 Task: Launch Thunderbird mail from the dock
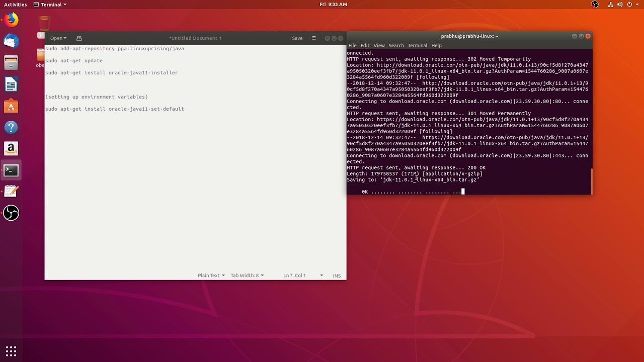[x=11, y=41]
